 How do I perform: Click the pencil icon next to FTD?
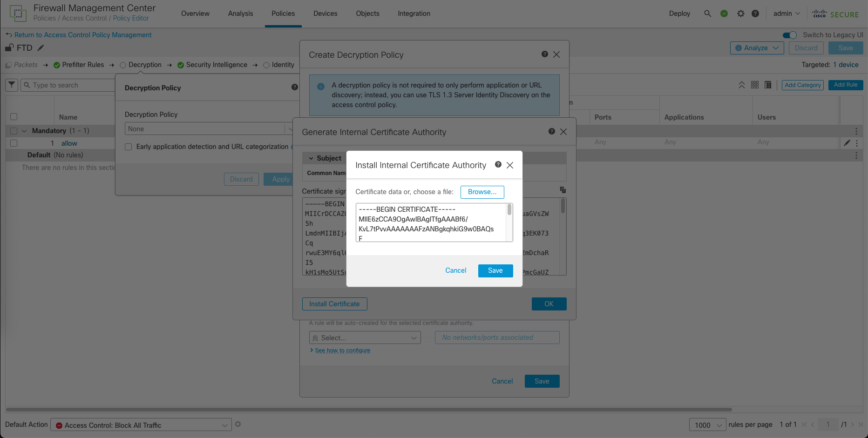[x=41, y=48]
